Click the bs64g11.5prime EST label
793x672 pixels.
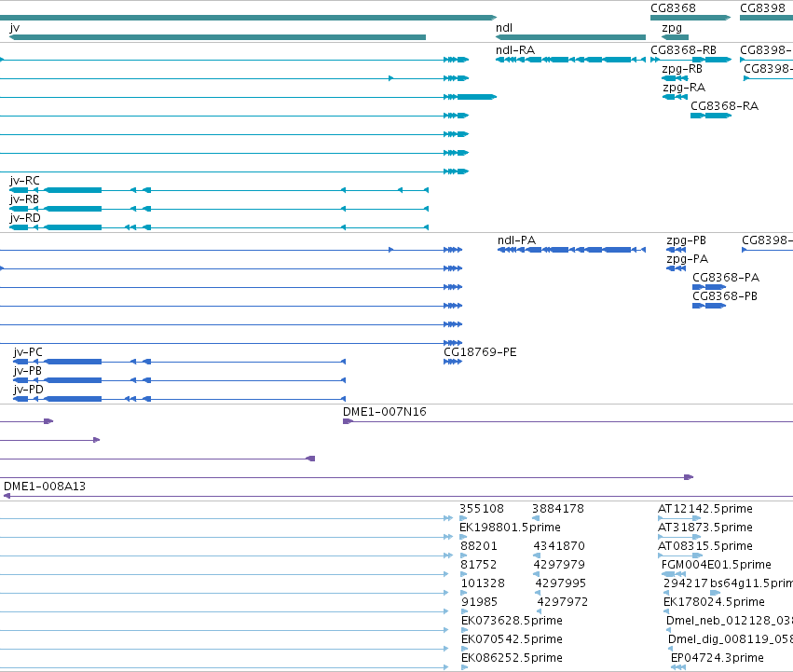(x=751, y=583)
